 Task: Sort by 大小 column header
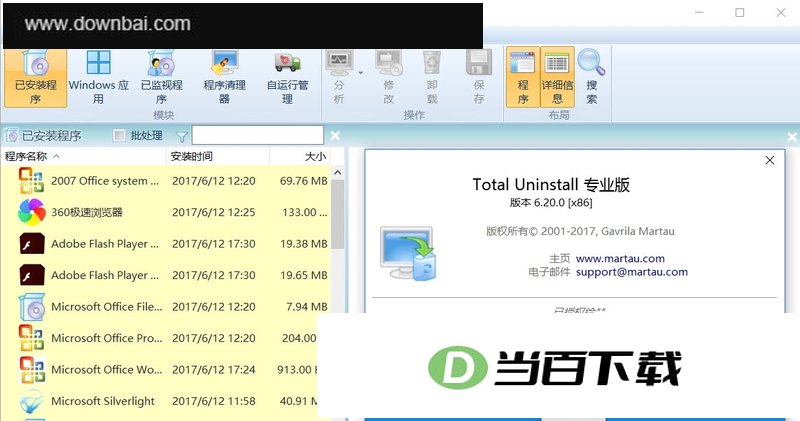(x=300, y=156)
